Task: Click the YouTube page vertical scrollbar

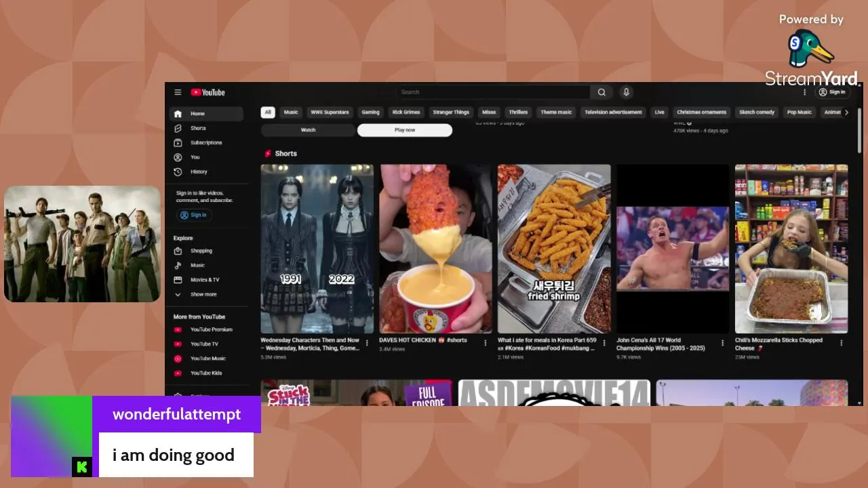Action: 860,130
